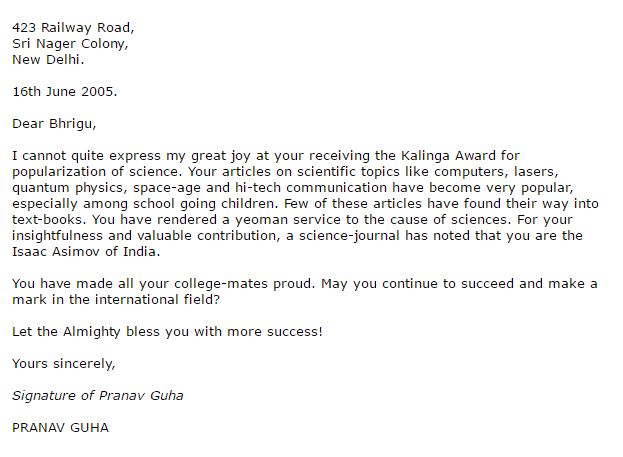
Task: Click the uppercase name 'PRANAV GUHA'
Action: (60, 428)
